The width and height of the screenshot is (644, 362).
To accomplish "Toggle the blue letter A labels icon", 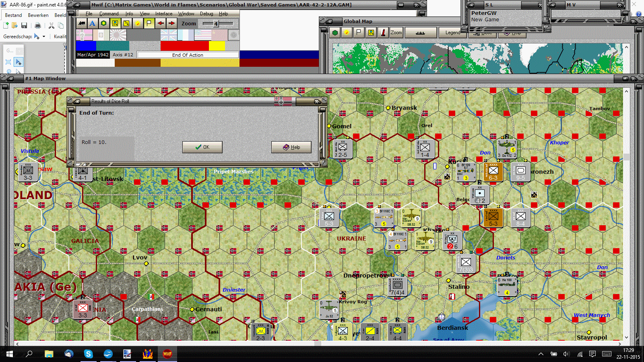I will (93, 23).
